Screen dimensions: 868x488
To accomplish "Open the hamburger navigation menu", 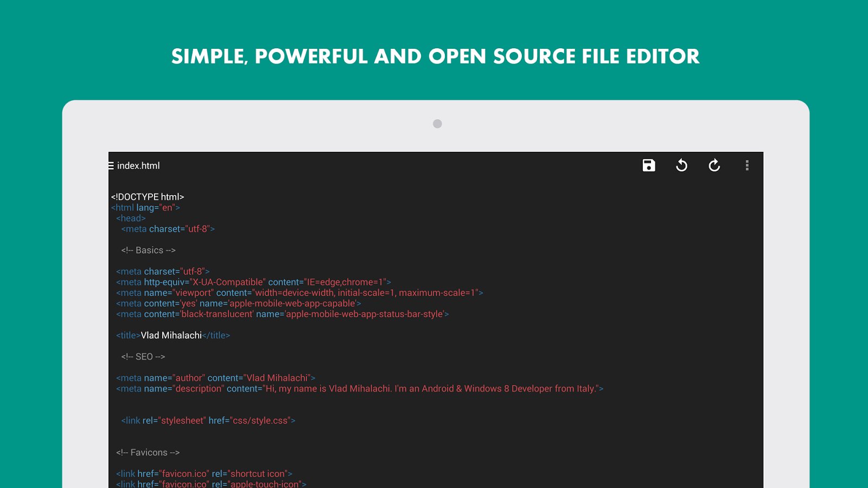I will [x=111, y=166].
